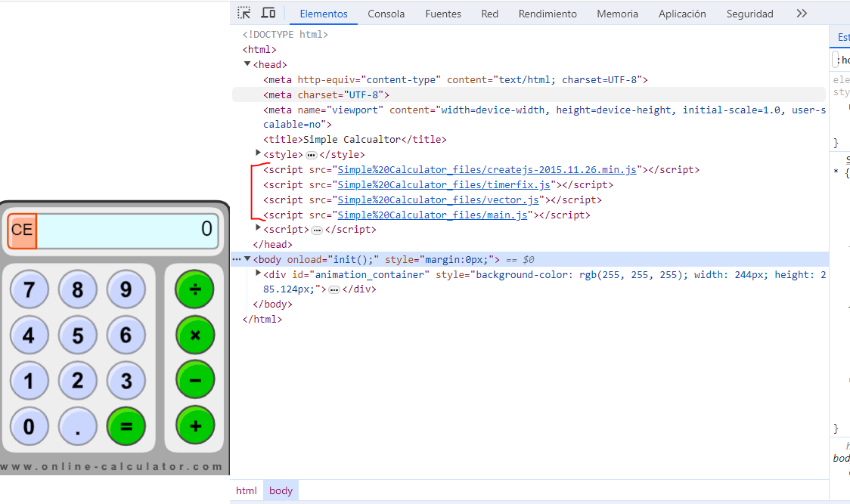Open the Elementos tab

click(324, 14)
